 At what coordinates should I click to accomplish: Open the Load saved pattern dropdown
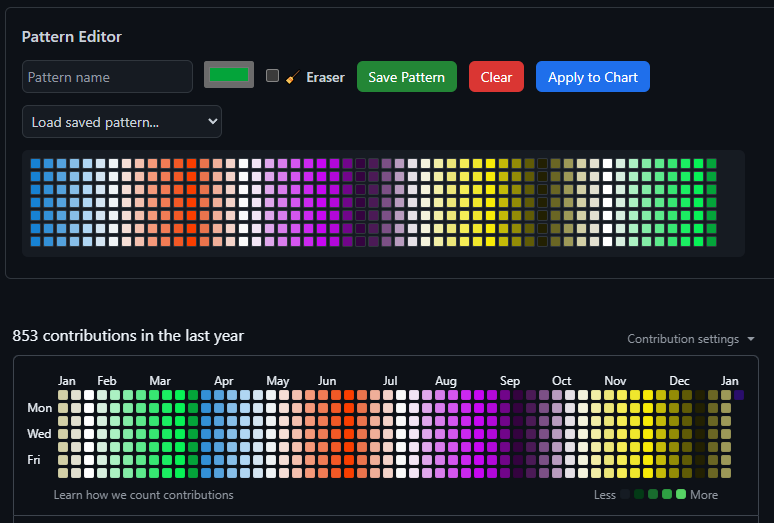(122, 122)
